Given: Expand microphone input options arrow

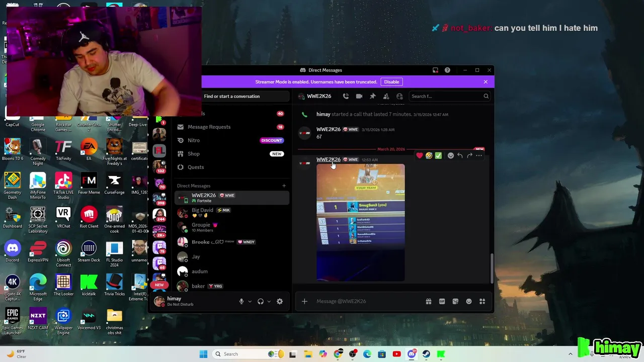Looking at the screenshot, I should [x=250, y=302].
